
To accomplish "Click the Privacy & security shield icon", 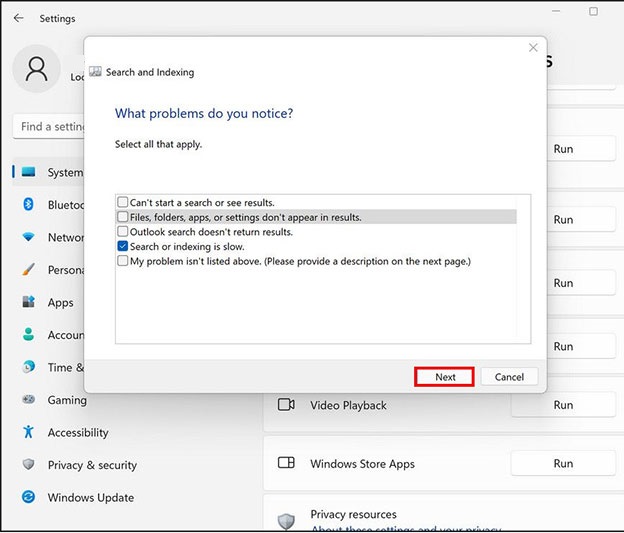I will click(x=29, y=465).
